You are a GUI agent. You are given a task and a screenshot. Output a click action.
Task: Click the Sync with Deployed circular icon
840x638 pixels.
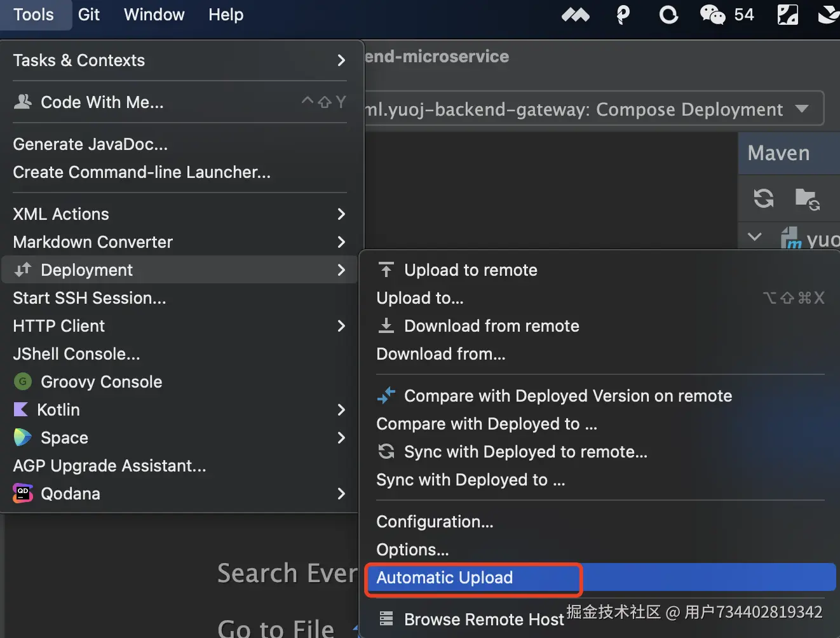click(x=386, y=452)
